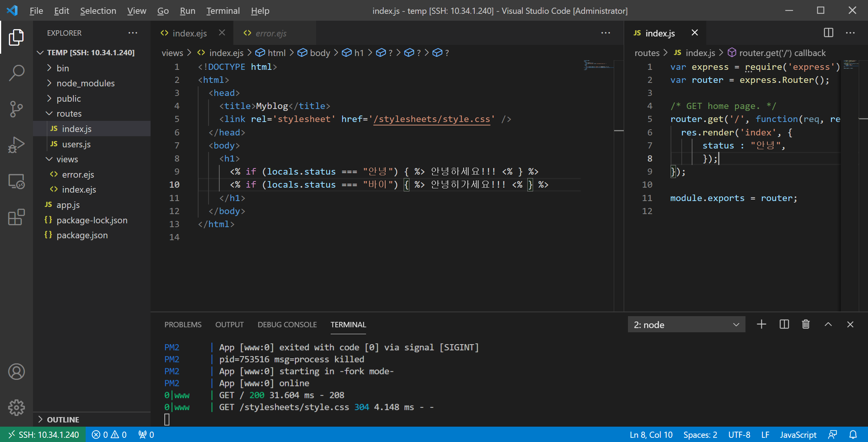Open the Source Control view
The image size is (868, 442).
click(17, 109)
